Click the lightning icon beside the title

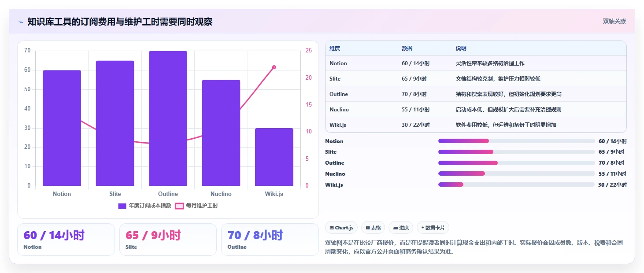pos(21,22)
